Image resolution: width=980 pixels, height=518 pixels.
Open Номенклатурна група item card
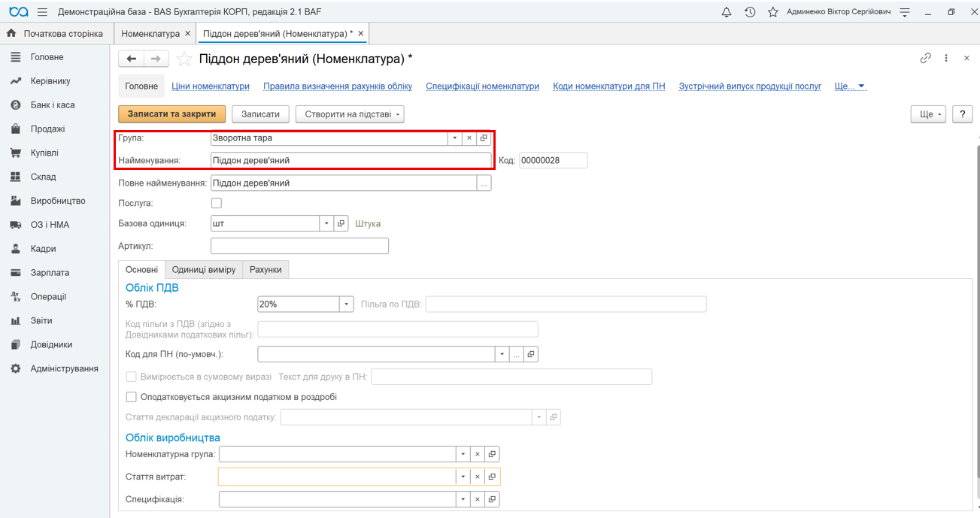tap(492, 454)
